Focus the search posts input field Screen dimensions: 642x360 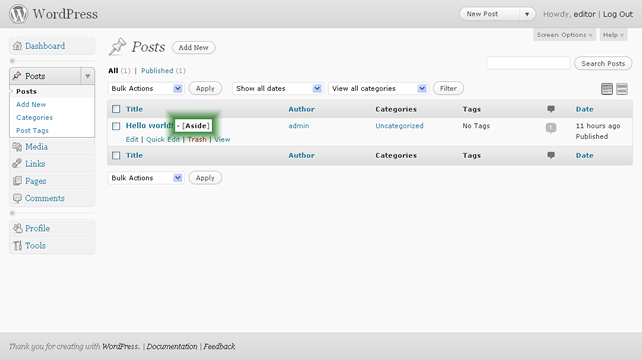[528, 63]
